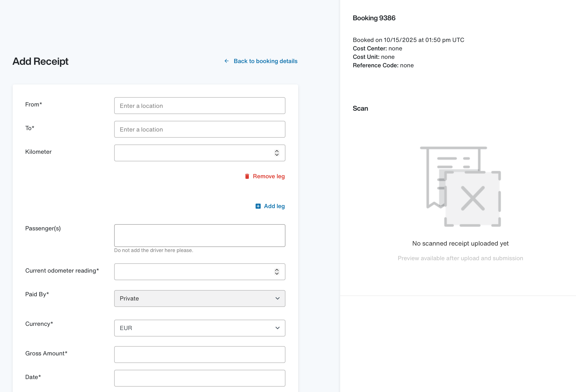Click the Date* label
Viewport: 576px width, 392px height.
33,377
